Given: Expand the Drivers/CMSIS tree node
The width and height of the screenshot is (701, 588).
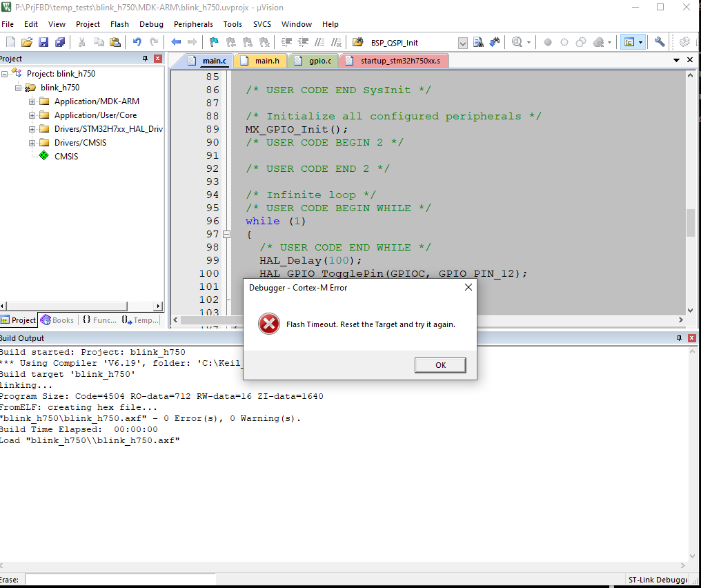Looking at the screenshot, I should [x=31, y=142].
